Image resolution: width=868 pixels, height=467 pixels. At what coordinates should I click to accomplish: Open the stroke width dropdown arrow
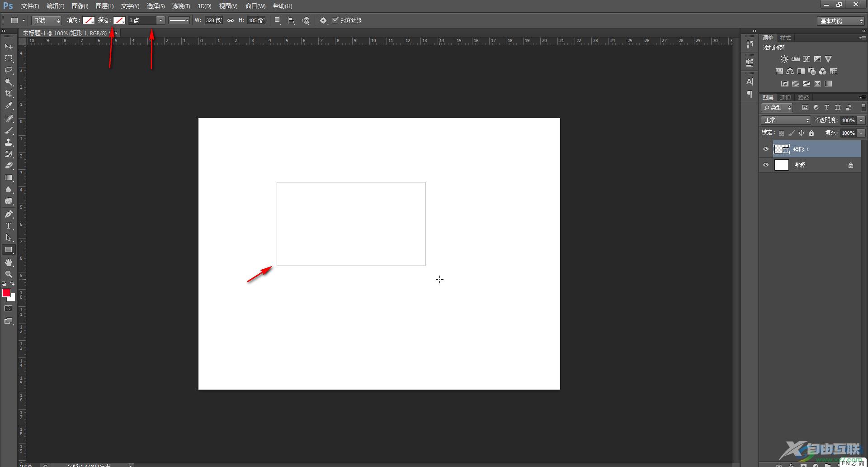[x=160, y=20]
